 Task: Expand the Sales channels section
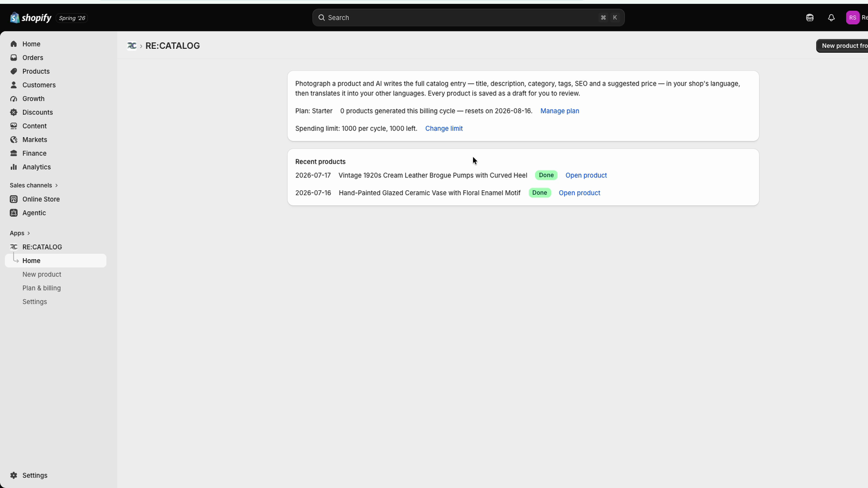[x=34, y=185]
